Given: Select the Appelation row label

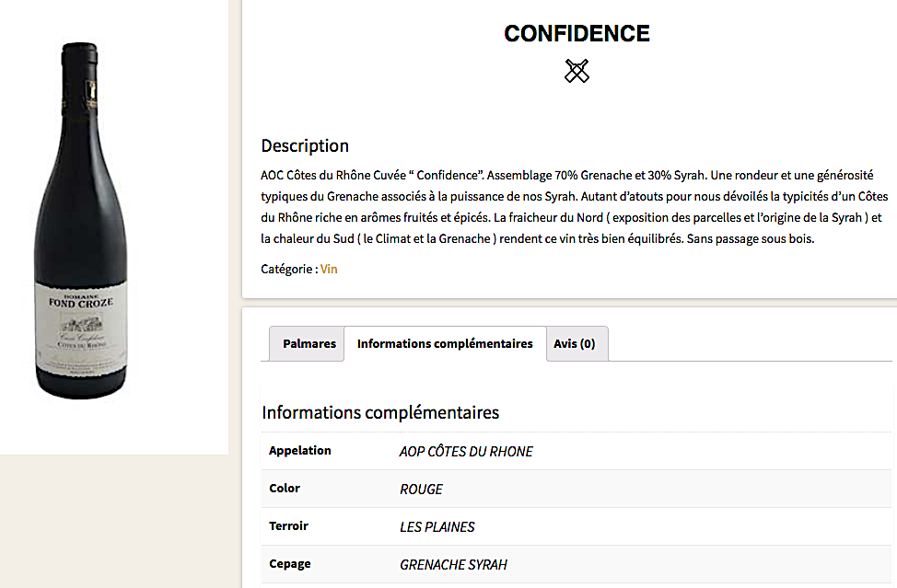Looking at the screenshot, I should (300, 451).
